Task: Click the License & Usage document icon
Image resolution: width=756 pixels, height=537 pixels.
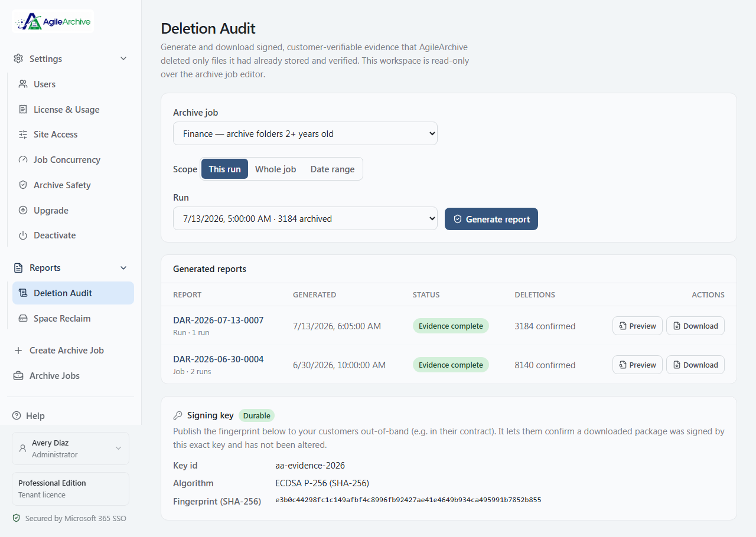Action: 23,110
